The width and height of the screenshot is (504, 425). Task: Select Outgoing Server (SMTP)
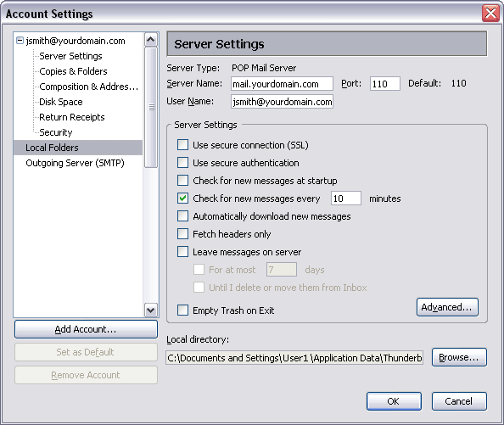point(75,163)
